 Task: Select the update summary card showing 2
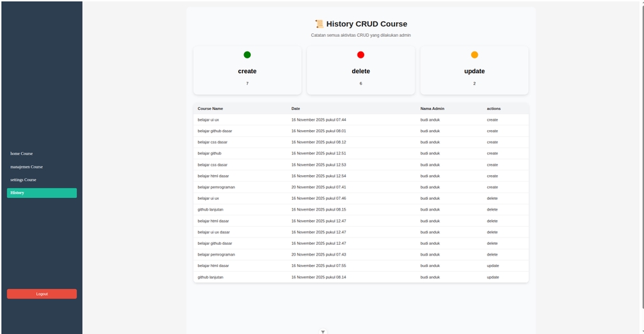474,71
